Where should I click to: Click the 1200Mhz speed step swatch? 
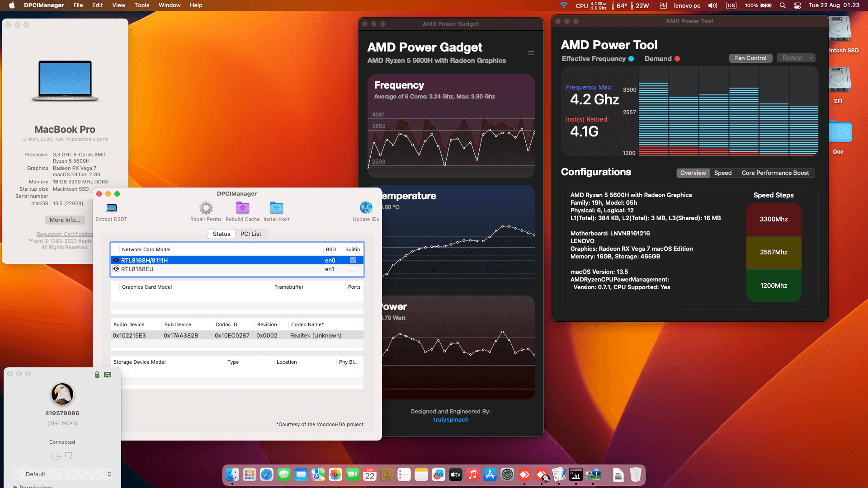click(774, 286)
